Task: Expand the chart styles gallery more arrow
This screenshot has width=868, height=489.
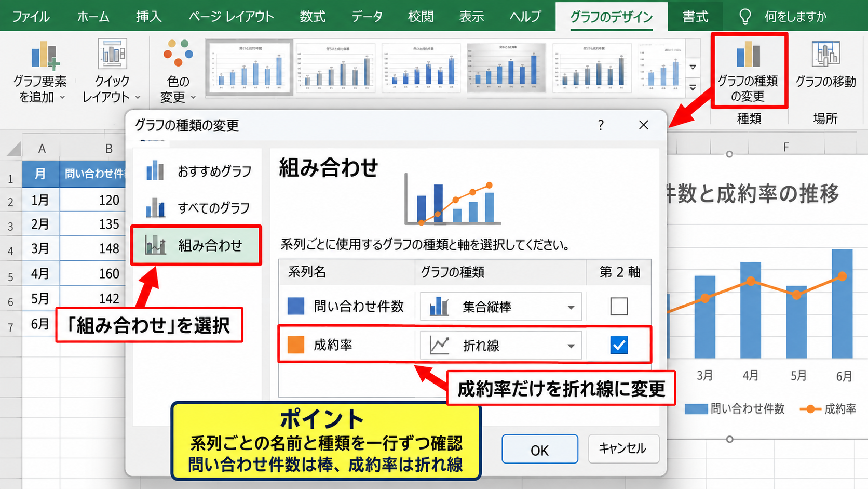Action: (693, 88)
